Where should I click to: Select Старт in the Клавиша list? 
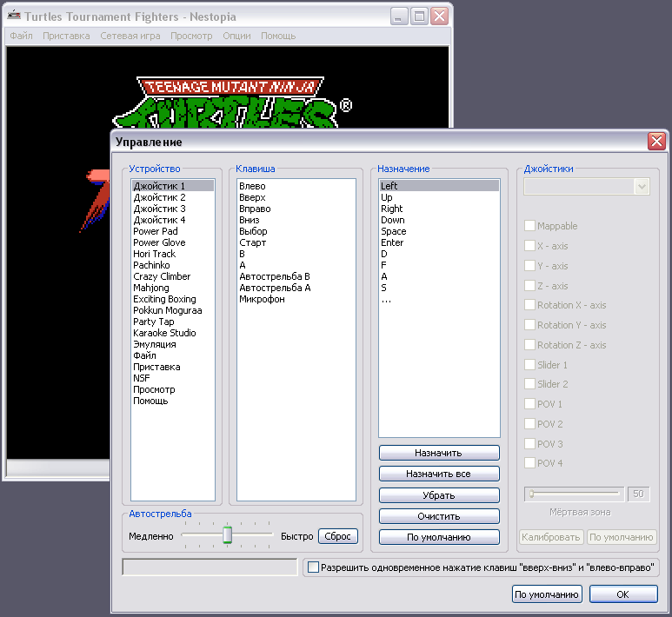tap(296, 242)
